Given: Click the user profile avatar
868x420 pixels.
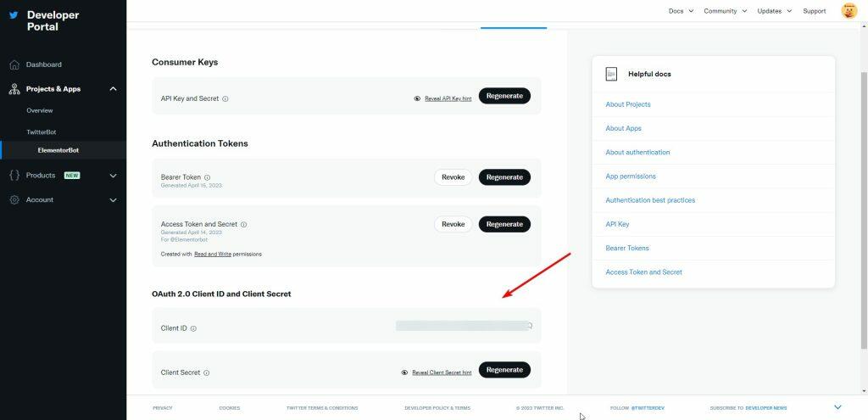Looking at the screenshot, I should click(849, 11).
